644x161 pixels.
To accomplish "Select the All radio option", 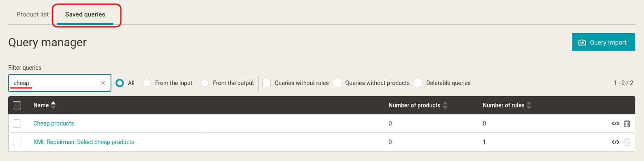I will [x=120, y=83].
